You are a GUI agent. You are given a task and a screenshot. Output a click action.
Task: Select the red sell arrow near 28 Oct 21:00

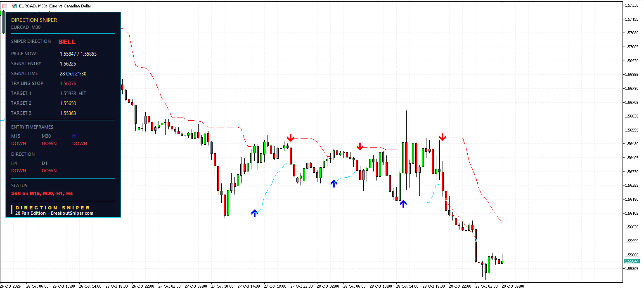click(x=443, y=137)
